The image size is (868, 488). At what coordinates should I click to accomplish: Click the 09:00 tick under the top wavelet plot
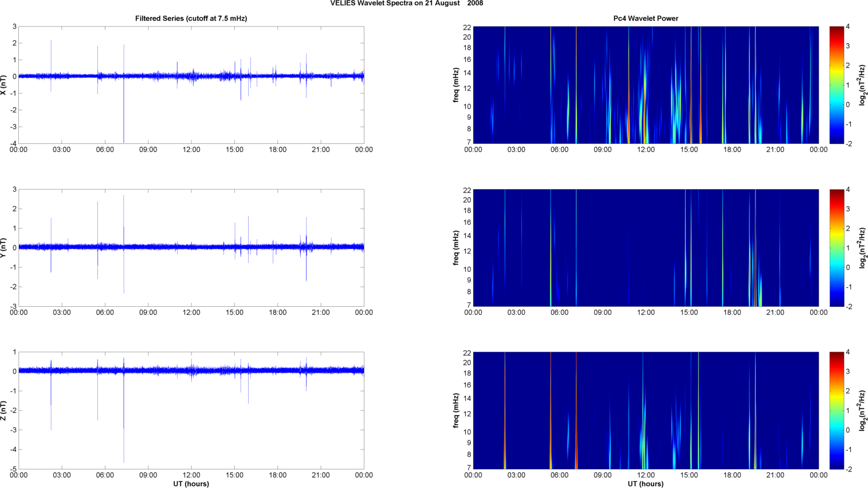click(602, 150)
